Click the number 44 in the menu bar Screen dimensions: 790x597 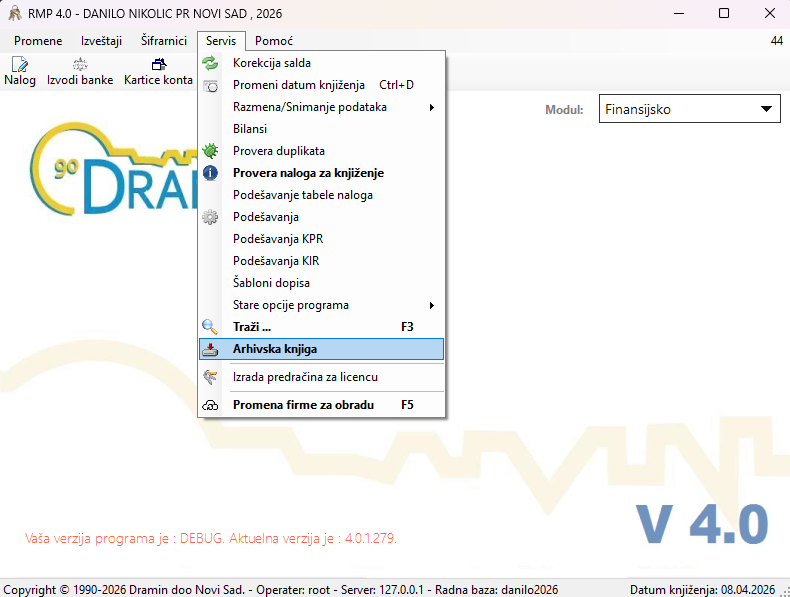pyautogui.click(x=777, y=41)
